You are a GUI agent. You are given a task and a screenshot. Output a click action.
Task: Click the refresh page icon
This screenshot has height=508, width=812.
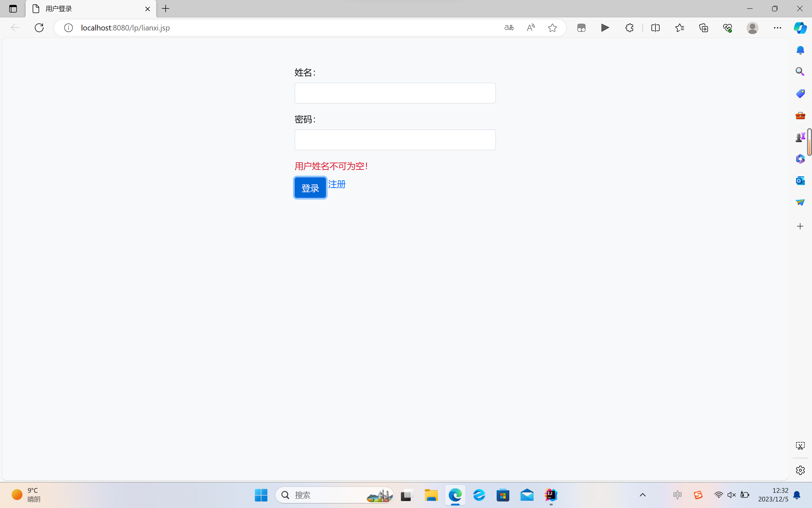pos(39,28)
